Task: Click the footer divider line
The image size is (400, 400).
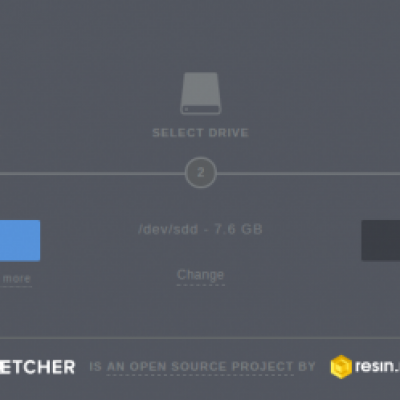Action: (200, 338)
